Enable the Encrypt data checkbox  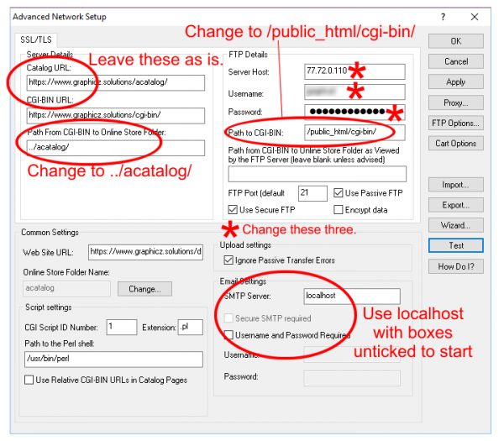[x=339, y=209]
